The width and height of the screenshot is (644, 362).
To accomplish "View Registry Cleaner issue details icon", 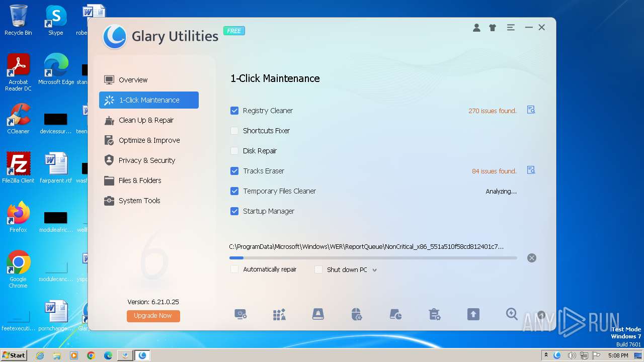I will [x=531, y=110].
